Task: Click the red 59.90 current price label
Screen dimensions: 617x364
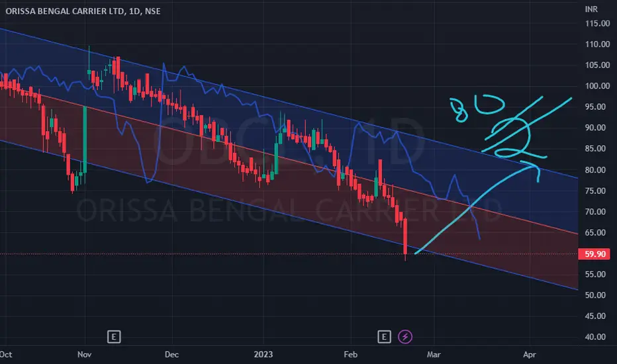Action: (594, 254)
